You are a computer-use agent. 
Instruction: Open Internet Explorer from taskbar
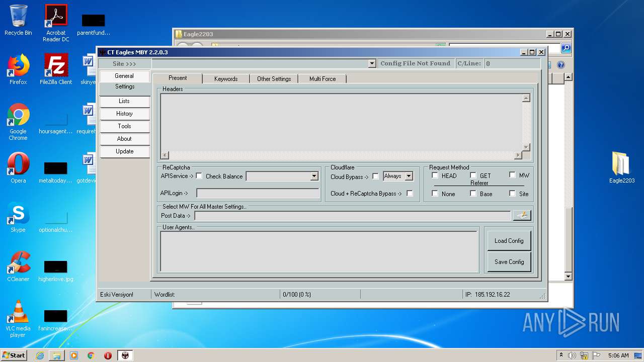click(x=40, y=355)
